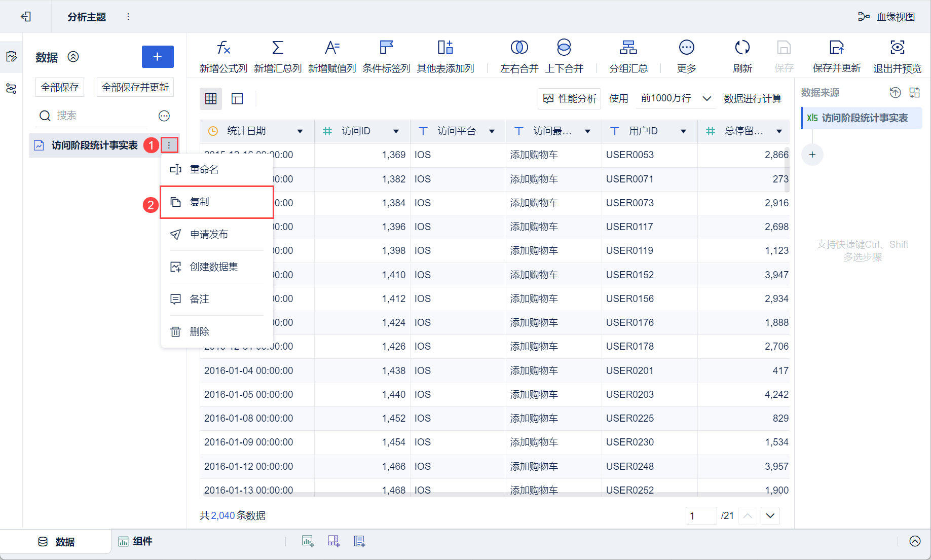Open the 访问ID column dropdown arrow

[396, 131]
